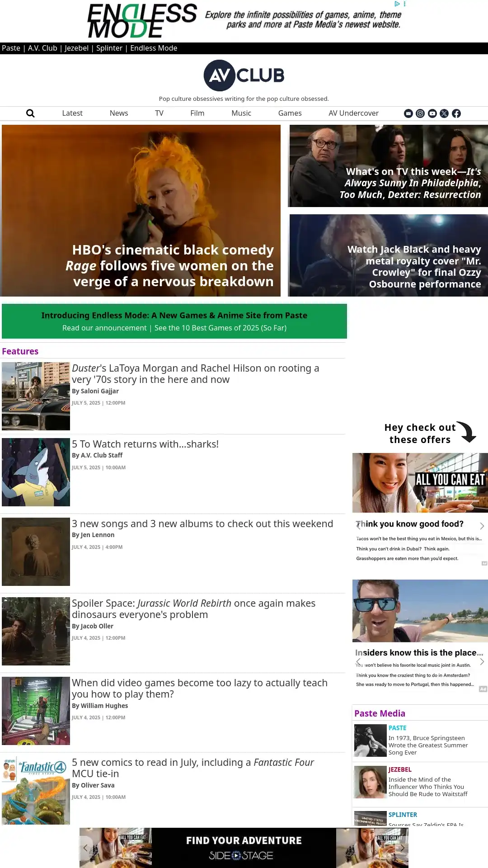Screen dimensions: 488x868
Task: Click the album artwork thumbnail for new songs
Action: pyautogui.click(x=36, y=552)
